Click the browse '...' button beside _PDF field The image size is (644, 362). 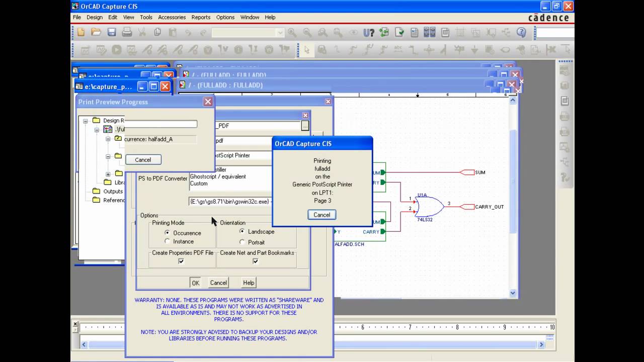click(305, 126)
